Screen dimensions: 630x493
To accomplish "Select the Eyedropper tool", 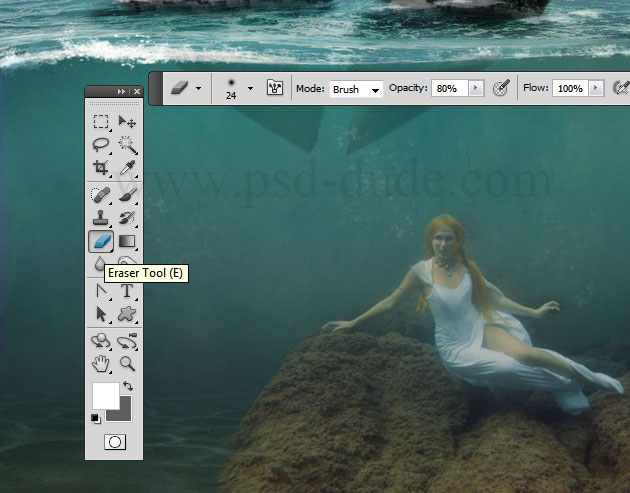I will (127, 168).
